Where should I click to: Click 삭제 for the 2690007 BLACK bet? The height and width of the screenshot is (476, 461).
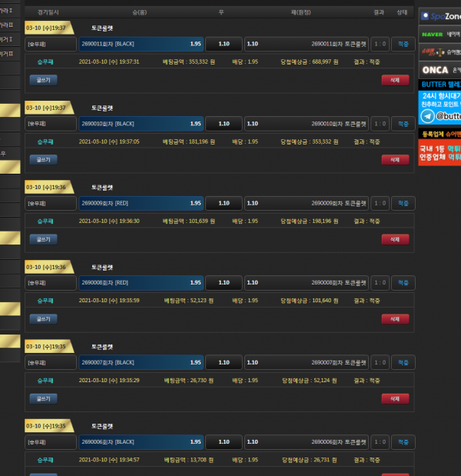click(395, 398)
